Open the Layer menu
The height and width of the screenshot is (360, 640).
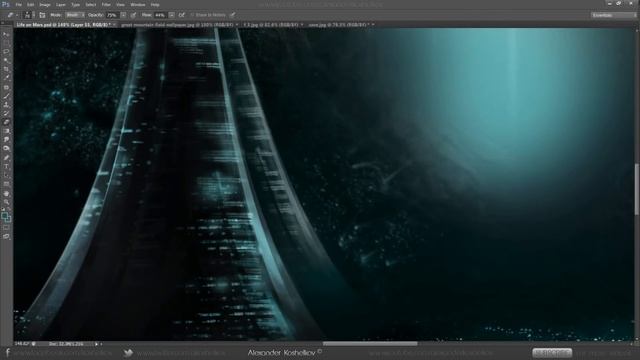(60, 4)
